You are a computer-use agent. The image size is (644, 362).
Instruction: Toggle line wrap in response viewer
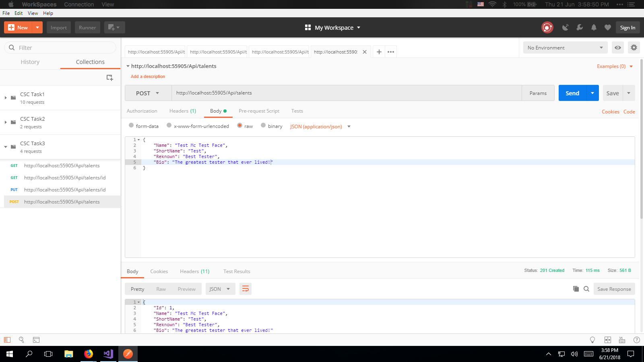[246, 289]
